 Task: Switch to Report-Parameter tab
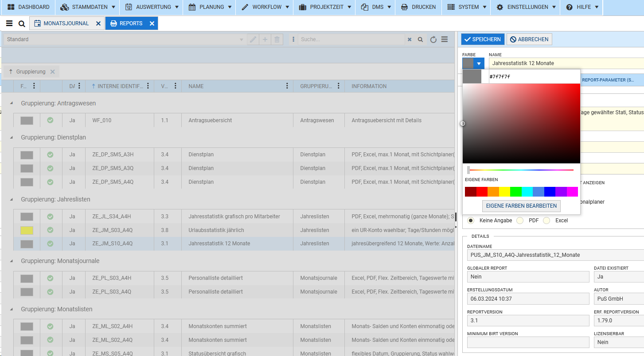608,80
